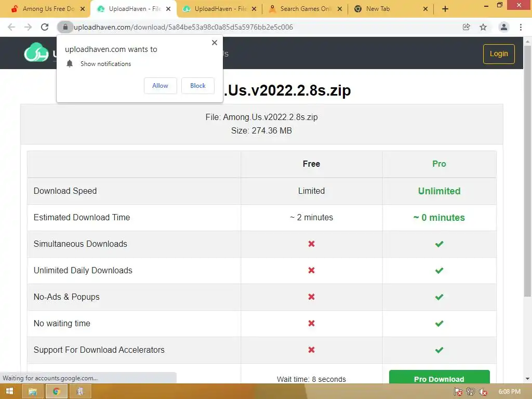Click the green Pro Download button

[440, 377]
